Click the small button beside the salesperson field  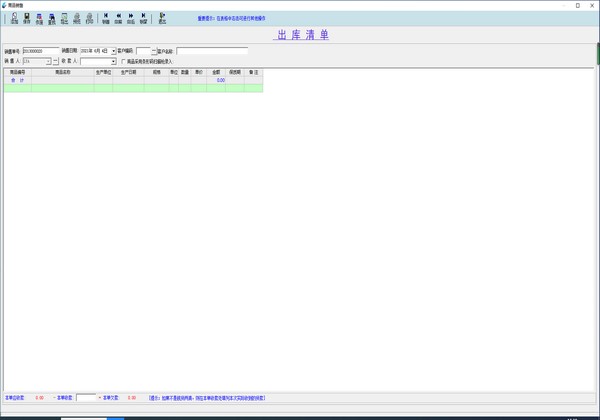[56, 61]
